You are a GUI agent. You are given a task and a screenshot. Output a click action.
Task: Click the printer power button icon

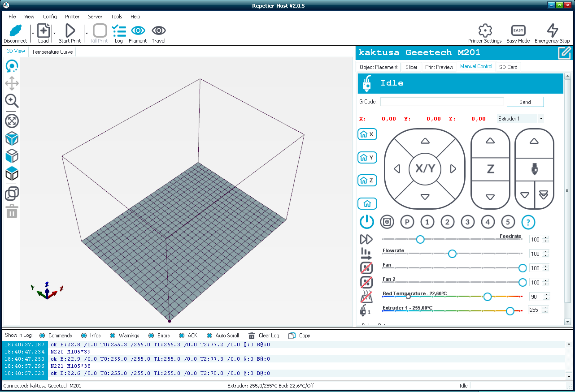[x=367, y=222]
